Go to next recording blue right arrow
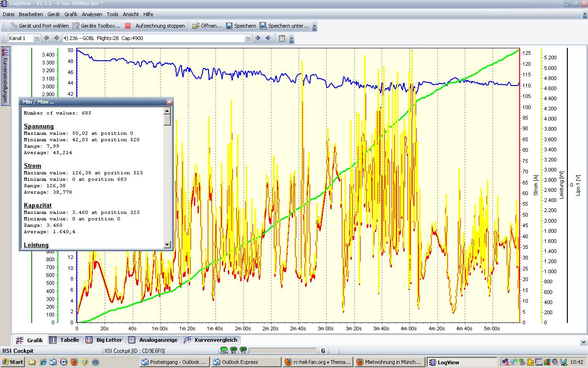Viewport: 588px width, 368px height. 268,38
